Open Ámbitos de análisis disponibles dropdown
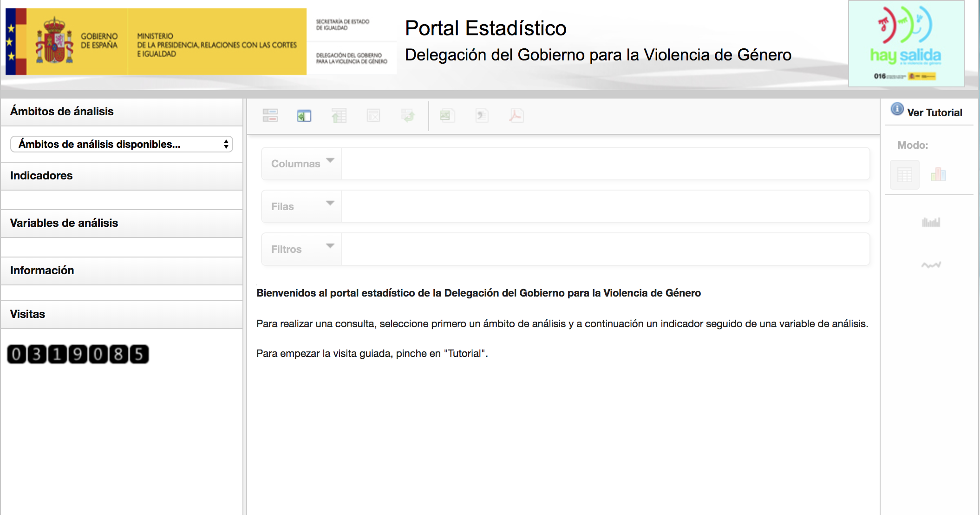Image resolution: width=980 pixels, height=515 pixels. [122, 144]
